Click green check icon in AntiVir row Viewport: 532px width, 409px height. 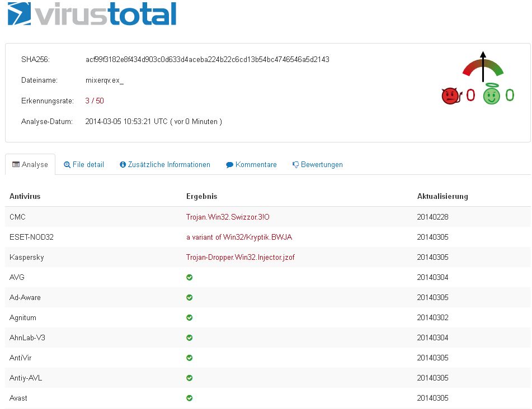point(189,358)
